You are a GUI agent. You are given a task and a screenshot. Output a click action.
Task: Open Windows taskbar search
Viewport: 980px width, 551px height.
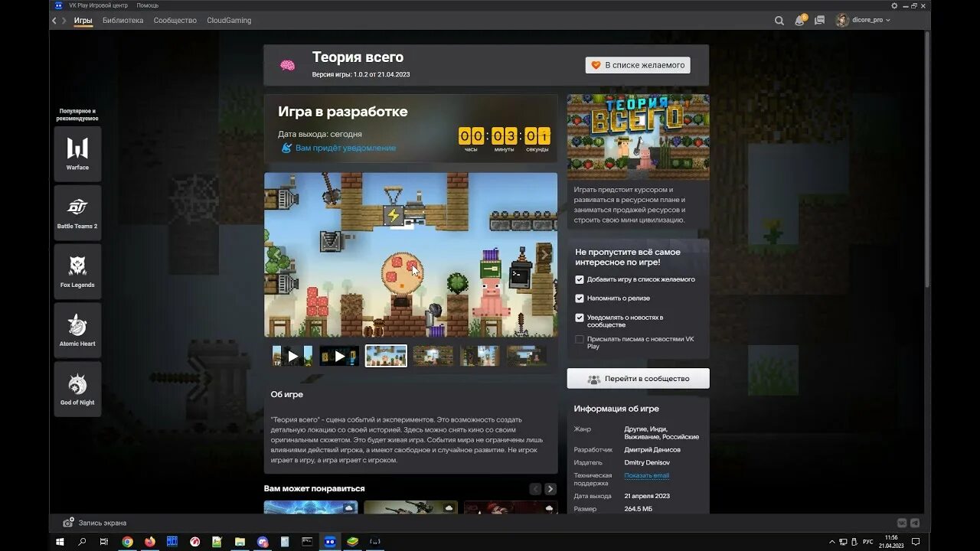82,542
